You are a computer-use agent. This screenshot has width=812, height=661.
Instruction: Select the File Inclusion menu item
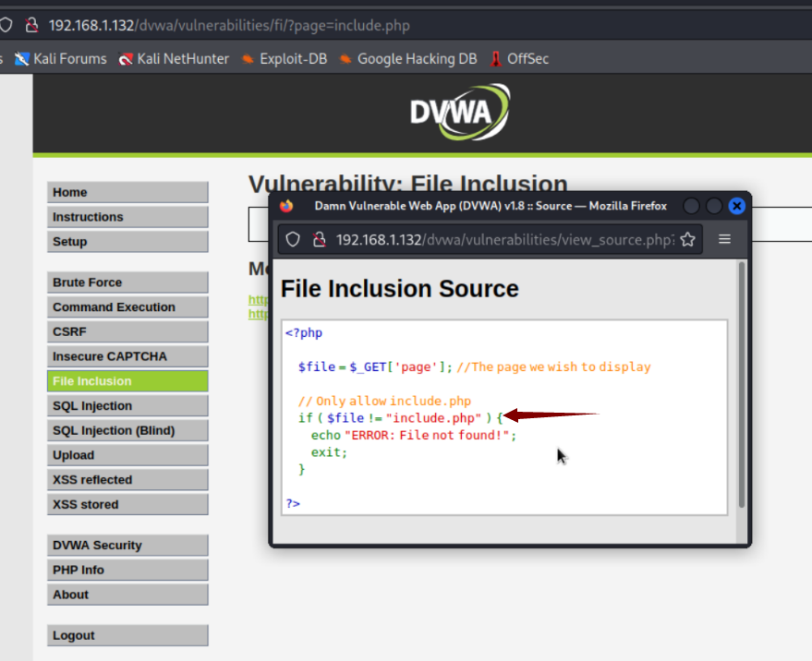click(x=127, y=381)
